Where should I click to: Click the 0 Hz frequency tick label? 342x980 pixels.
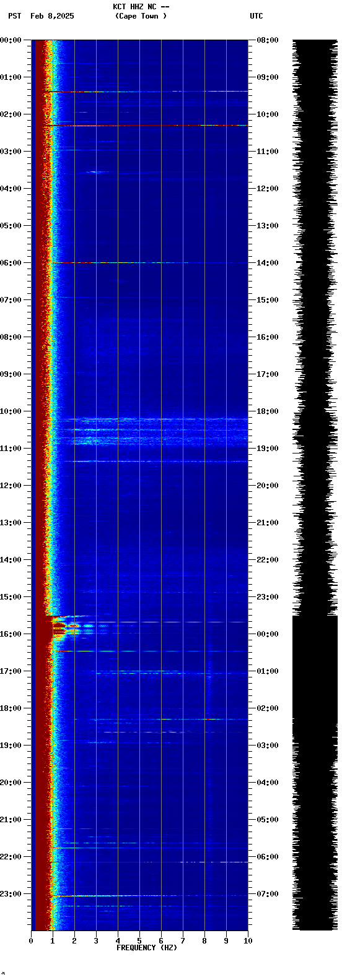click(x=31, y=941)
